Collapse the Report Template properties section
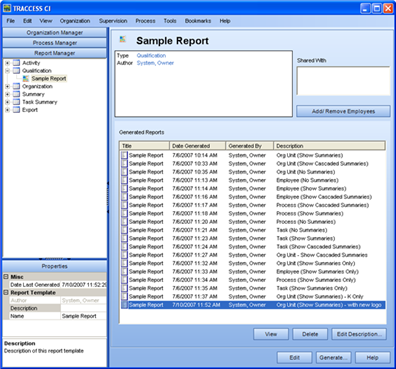 pos(6,292)
